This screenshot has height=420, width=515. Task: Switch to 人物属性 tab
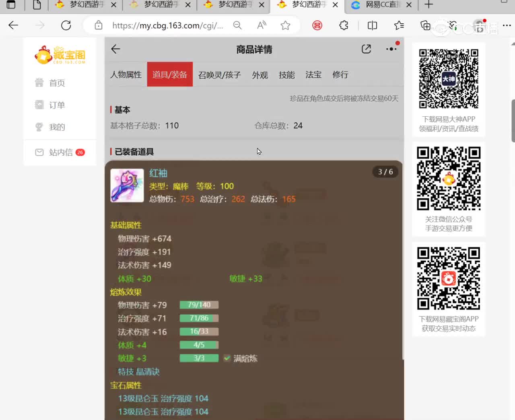[x=126, y=75]
